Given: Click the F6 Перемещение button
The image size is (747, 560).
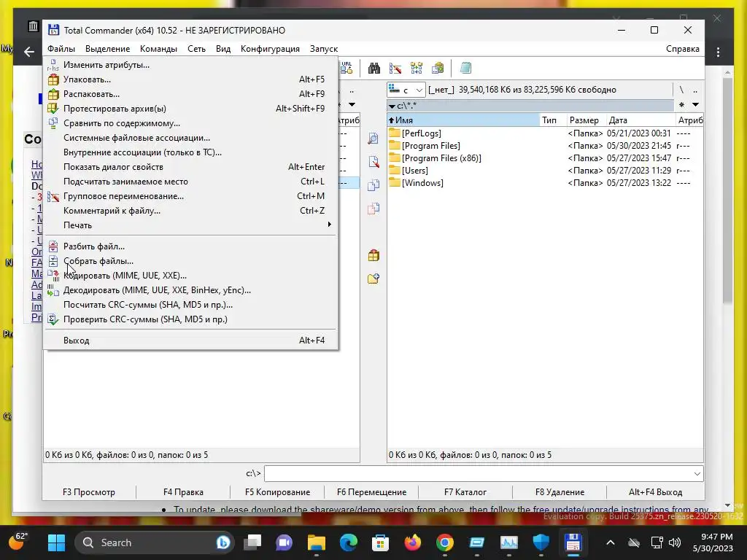Looking at the screenshot, I should click(x=371, y=492).
